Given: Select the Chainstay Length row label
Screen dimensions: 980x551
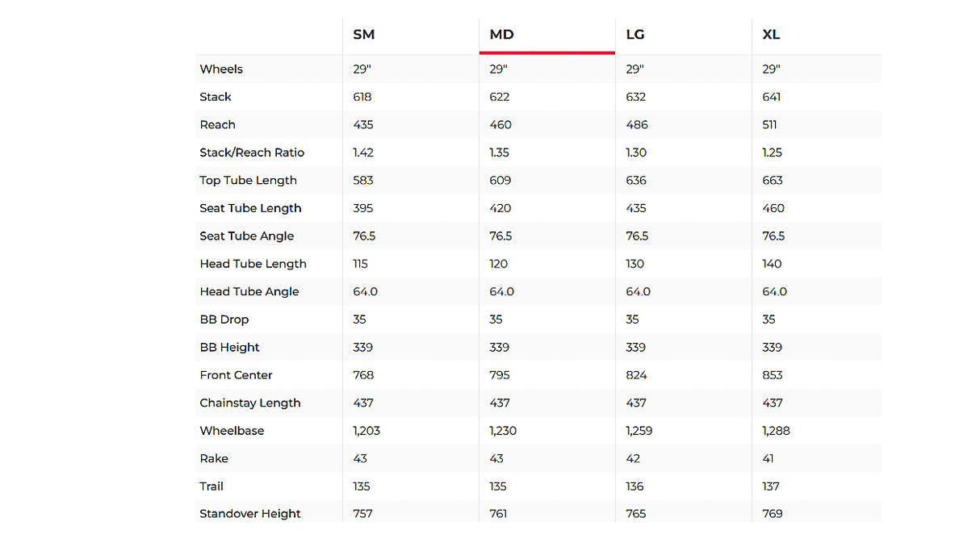Looking at the screenshot, I should (250, 403).
